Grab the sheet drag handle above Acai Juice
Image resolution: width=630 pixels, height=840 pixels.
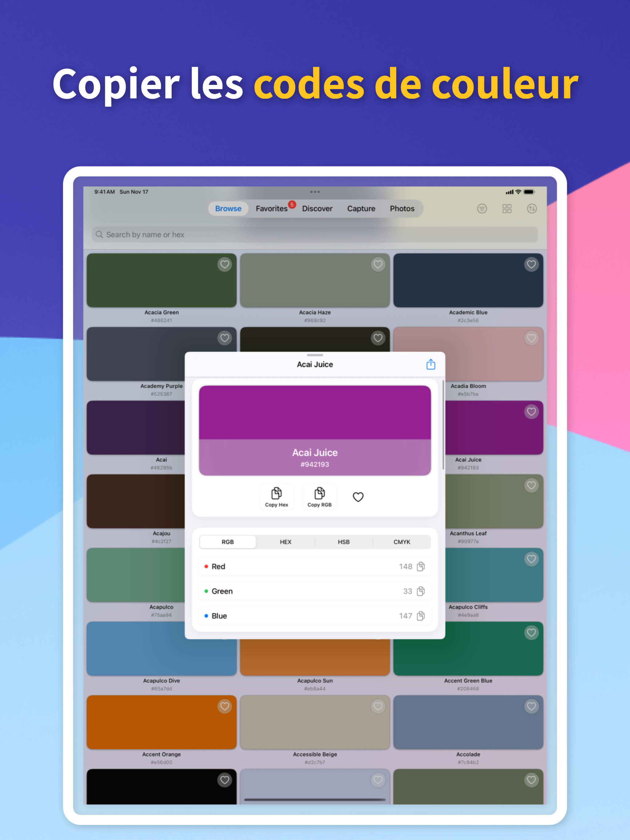click(315, 355)
